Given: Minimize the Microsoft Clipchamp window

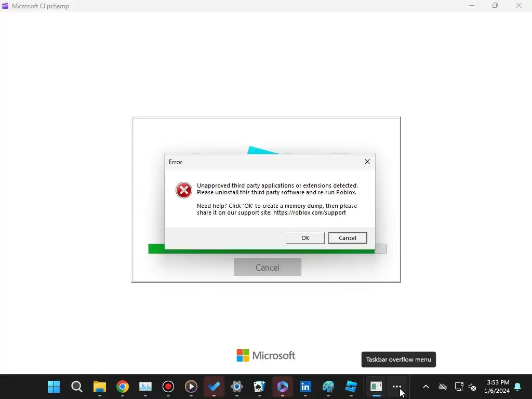Looking at the screenshot, I should (x=472, y=5).
